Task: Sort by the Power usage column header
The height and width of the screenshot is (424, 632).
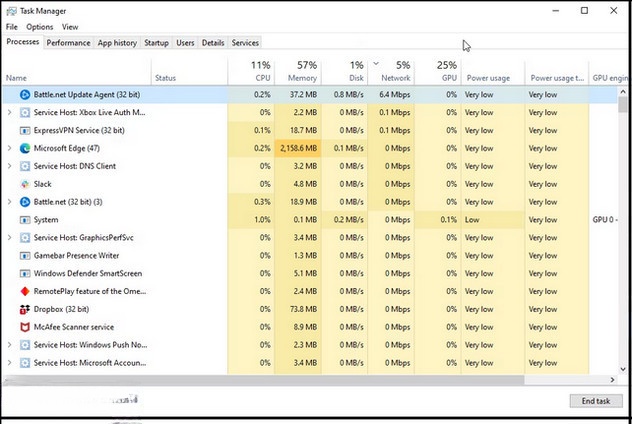Action: point(493,71)
